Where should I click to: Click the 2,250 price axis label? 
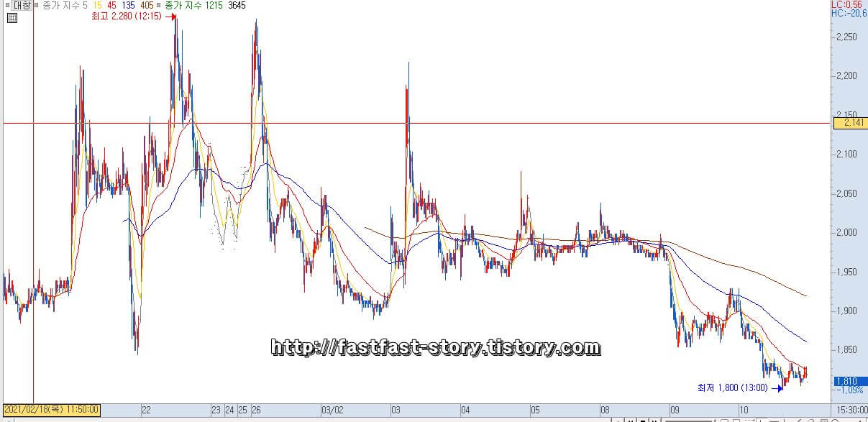[848, 37]
